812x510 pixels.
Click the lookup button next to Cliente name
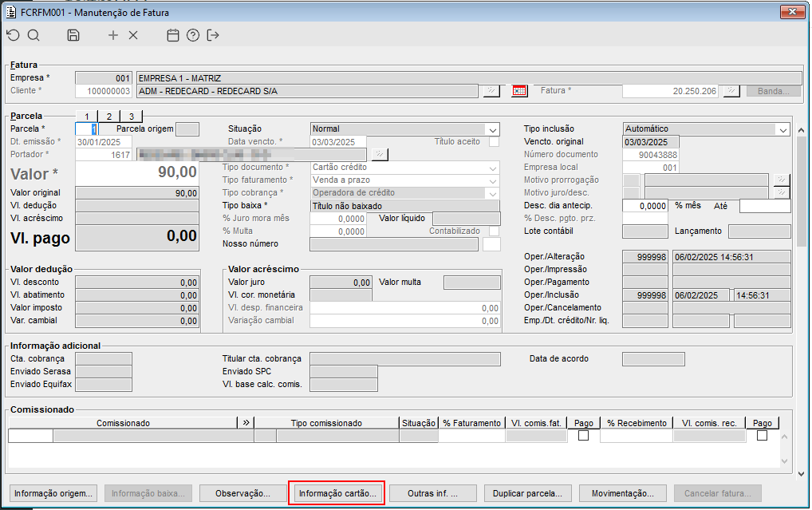[491, 91]
